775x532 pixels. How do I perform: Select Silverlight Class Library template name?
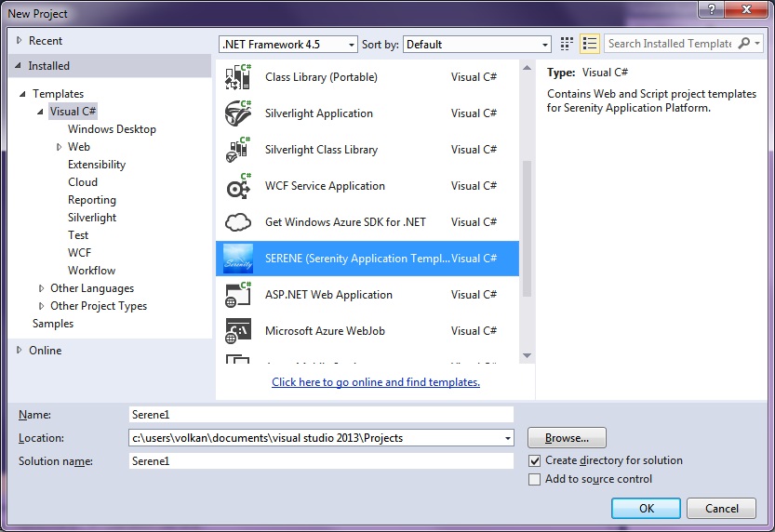pyautogui.click(x=321, y=150)
